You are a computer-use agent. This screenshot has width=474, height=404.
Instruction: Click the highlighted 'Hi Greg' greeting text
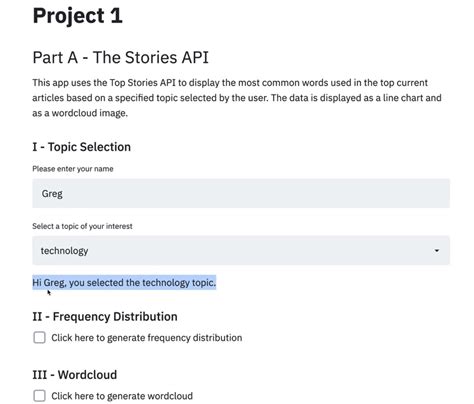[124, 283]
